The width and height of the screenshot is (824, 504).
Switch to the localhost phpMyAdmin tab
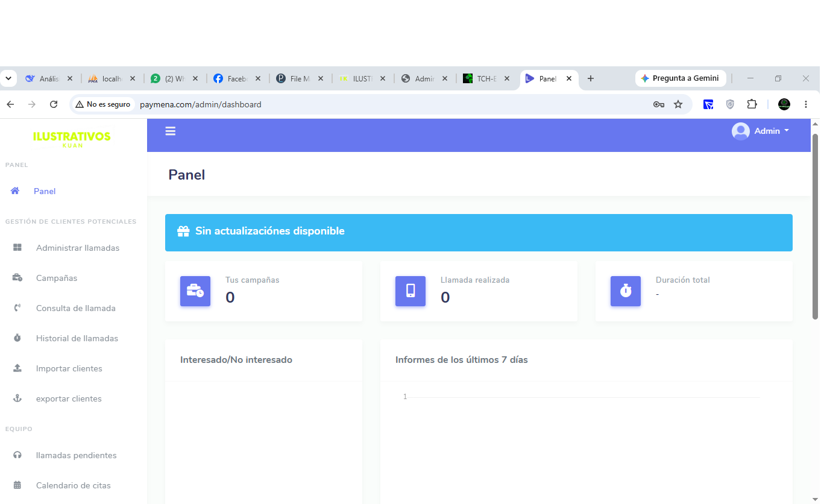112,78
